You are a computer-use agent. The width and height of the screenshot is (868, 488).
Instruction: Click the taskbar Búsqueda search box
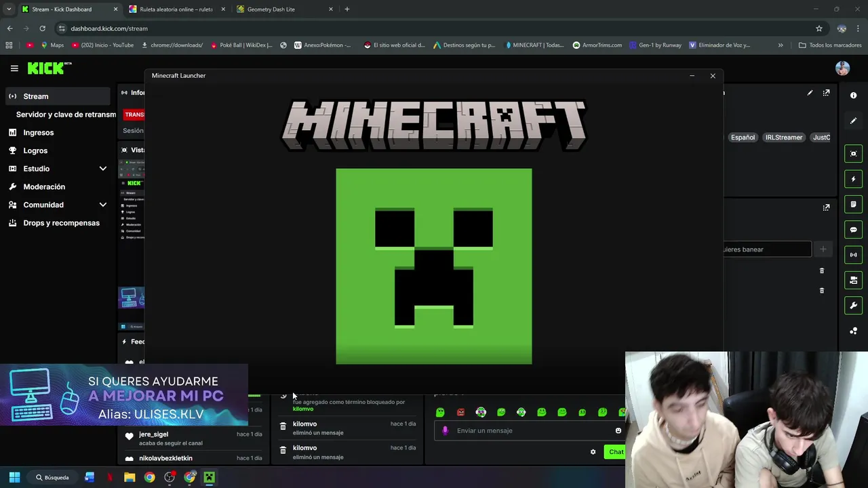click(x=53, y=477)
